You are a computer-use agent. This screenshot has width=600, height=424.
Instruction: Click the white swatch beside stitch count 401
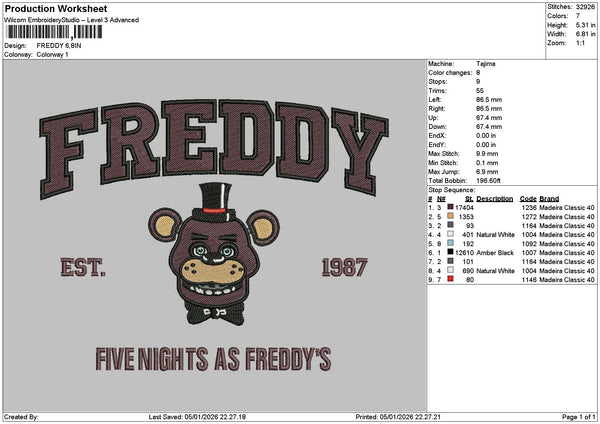450,234
